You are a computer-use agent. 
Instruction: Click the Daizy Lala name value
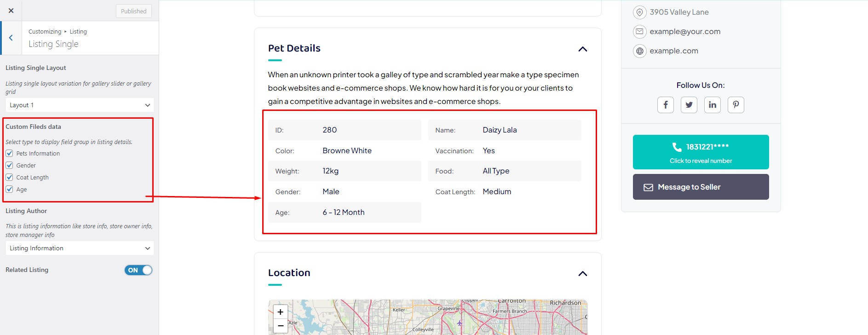tap(500, 130)
